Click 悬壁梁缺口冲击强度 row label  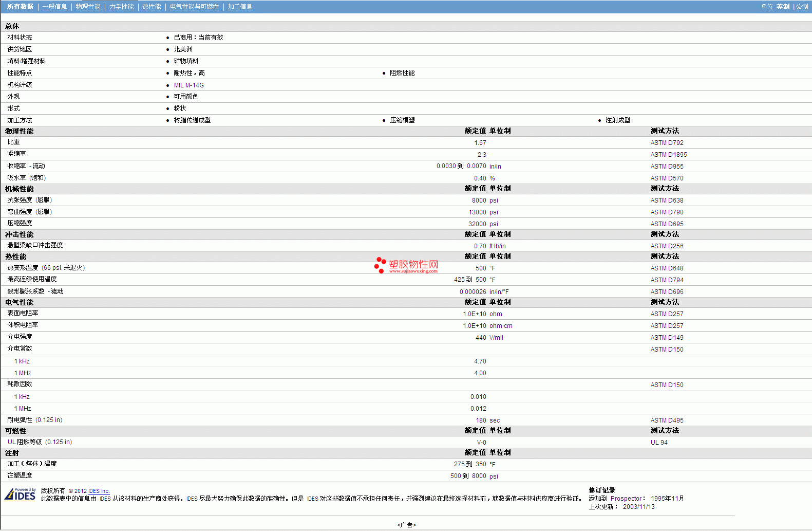35,245
